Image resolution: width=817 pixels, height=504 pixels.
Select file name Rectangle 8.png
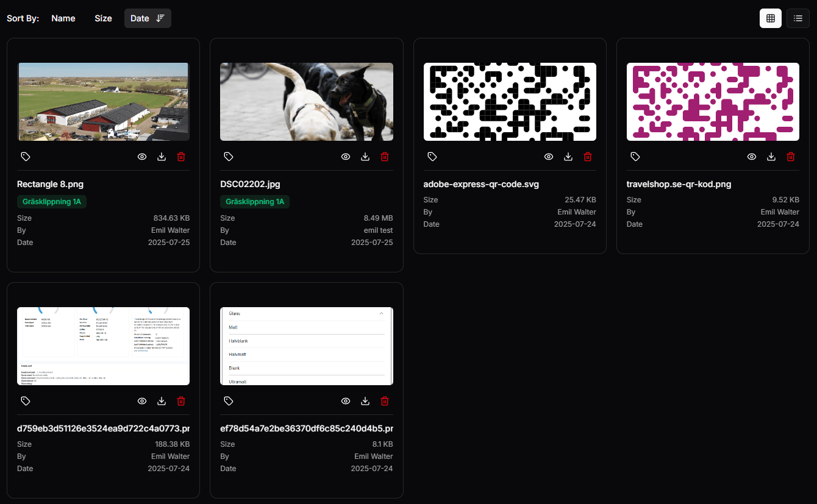(x=50, y=184)
